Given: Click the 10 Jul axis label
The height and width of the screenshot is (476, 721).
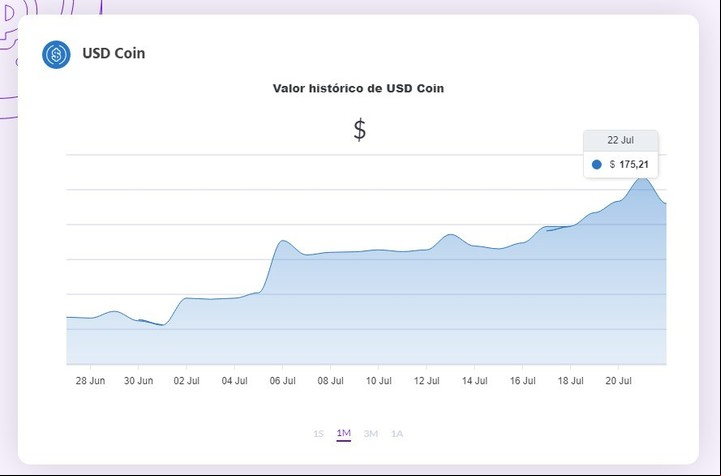Looking at the screenshot, I should 378,381.
